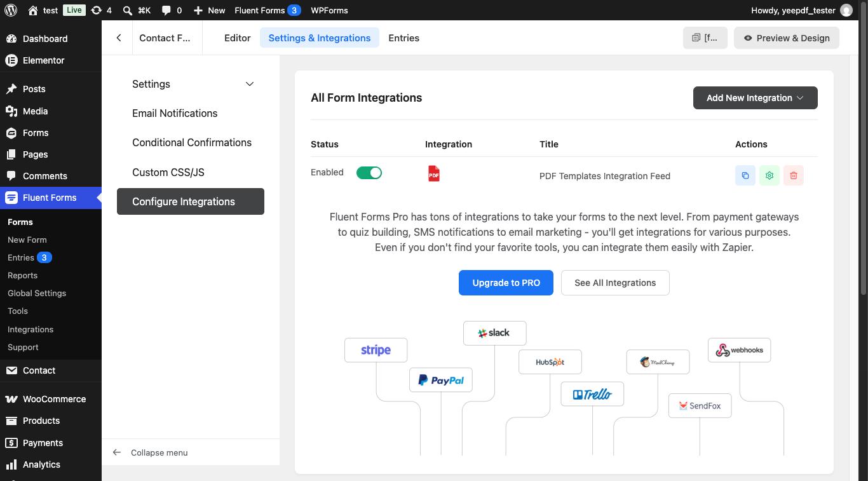The width and height of the screenshot is (868, 481).
Task: Click the Dashboard icon in sidebar
Action: (x=11, y=39)
